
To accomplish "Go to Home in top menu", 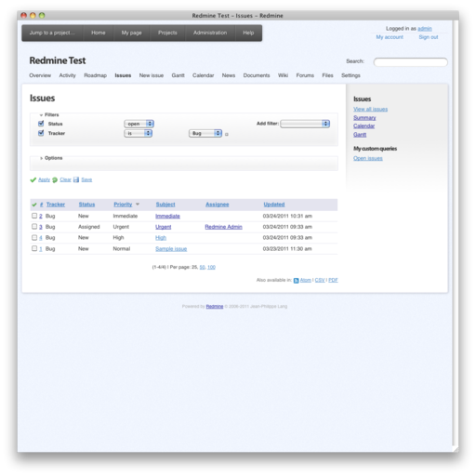I will tap(99, 33).
